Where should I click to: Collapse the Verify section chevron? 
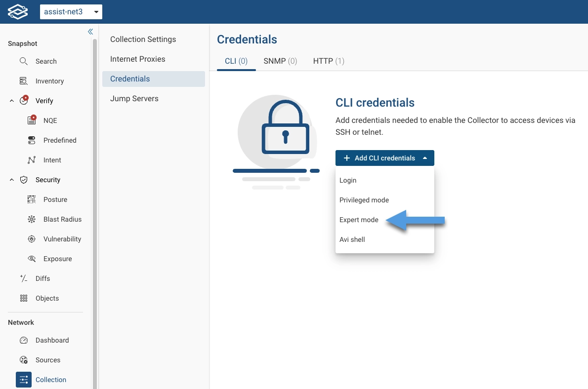[x=12, y=101]
